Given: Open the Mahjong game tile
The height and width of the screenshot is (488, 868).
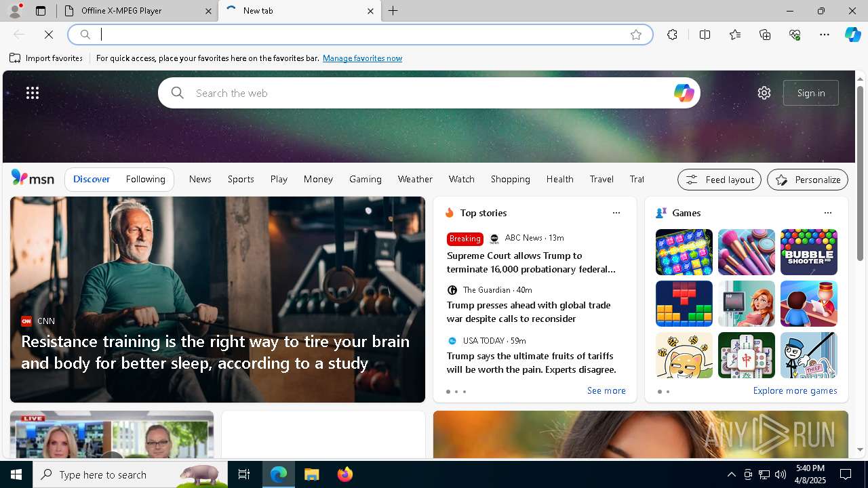Looking at the screenshot, I should [747, 355].
